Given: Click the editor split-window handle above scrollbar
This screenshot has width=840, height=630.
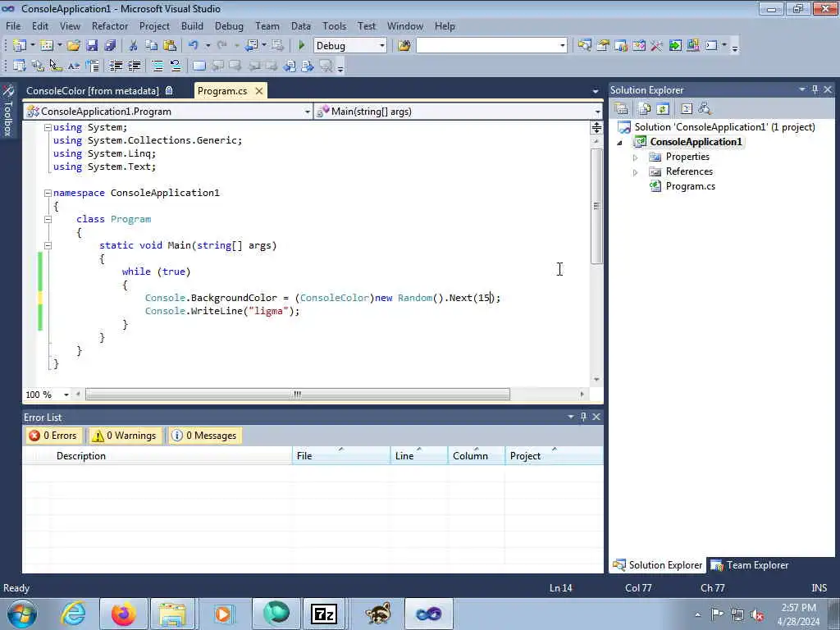Looking at the screenshot, I should pos(596,127).
